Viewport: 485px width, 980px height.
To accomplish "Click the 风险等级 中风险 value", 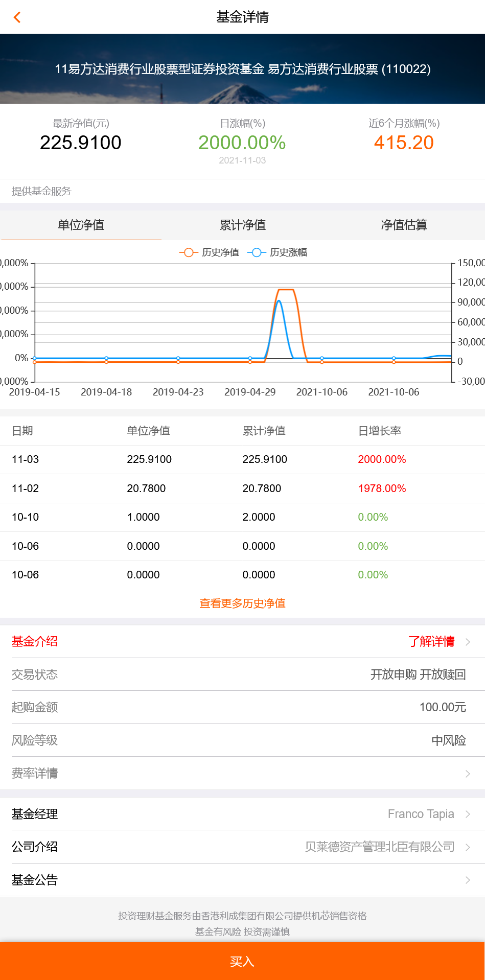I will click(449, 740).
